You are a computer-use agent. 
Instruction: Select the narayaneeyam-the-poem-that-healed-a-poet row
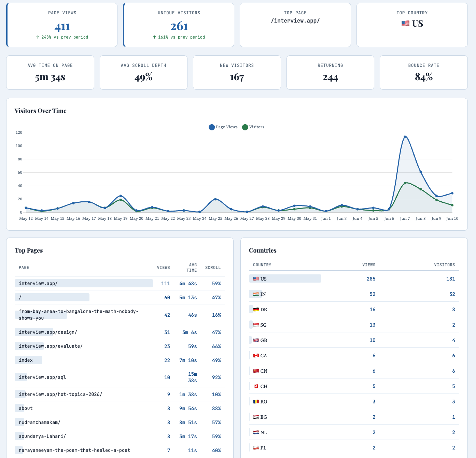120,450
